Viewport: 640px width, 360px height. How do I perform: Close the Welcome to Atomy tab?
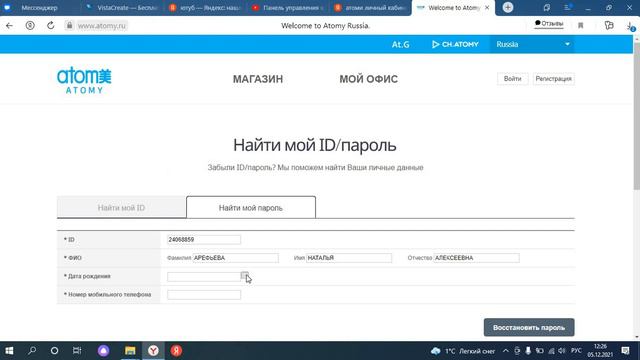tap(487, 7)
